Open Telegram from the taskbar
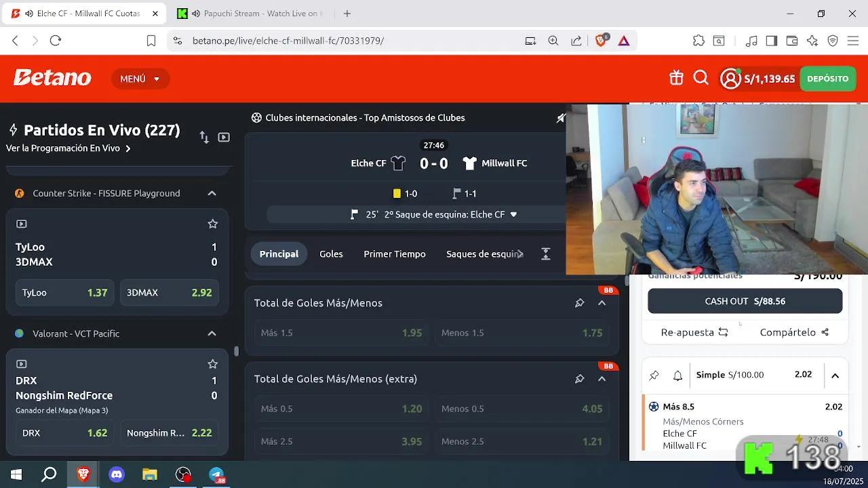Viewport: 868px width, 488px height. [216, 474]
